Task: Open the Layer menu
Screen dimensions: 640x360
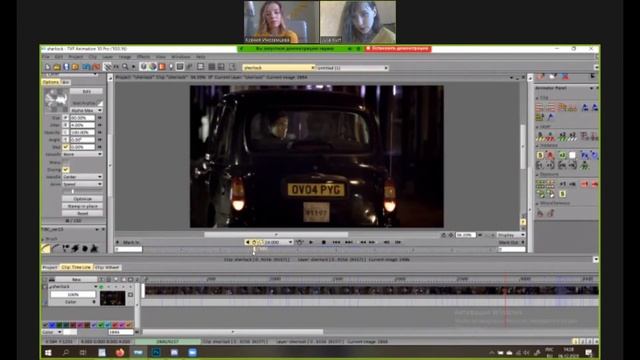Action: tap(108, 57)
